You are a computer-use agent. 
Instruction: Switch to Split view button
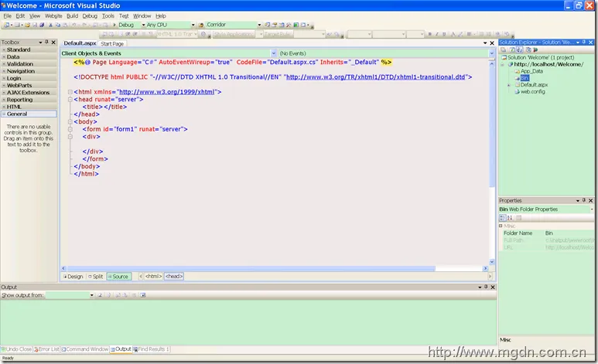(96, 277)
